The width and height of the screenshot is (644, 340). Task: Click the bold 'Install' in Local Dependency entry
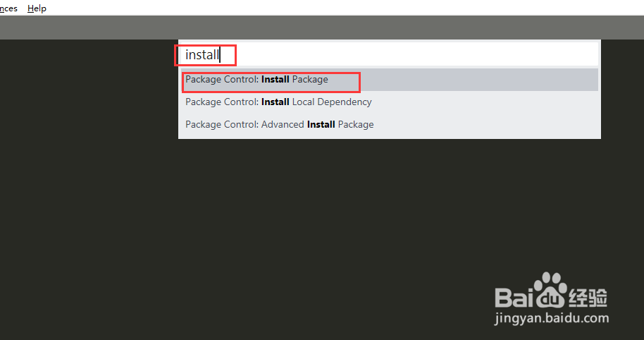275,102
